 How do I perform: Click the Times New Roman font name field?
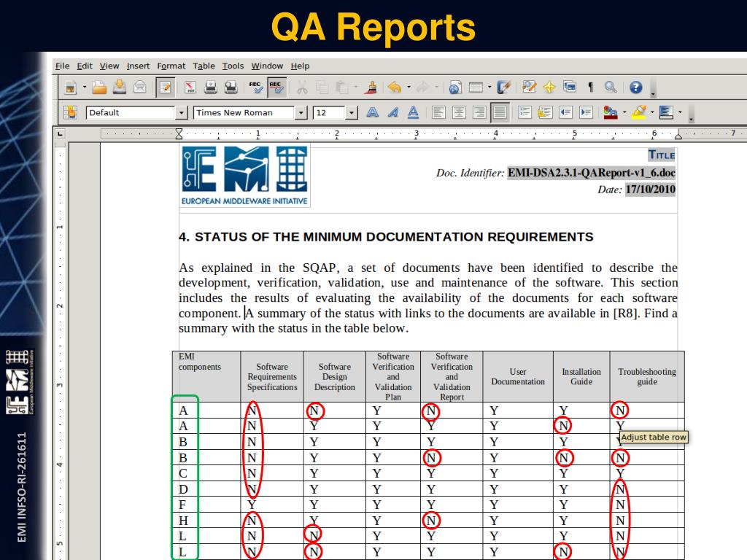click(x=244, y=113)
